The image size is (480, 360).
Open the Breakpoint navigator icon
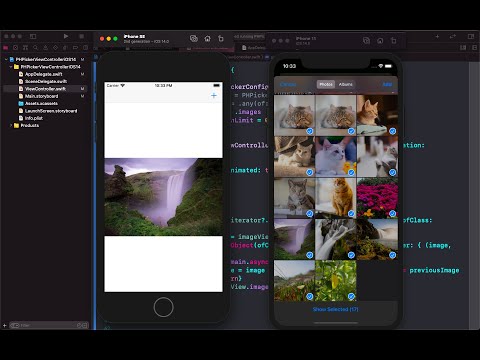[x=75, y=48]
